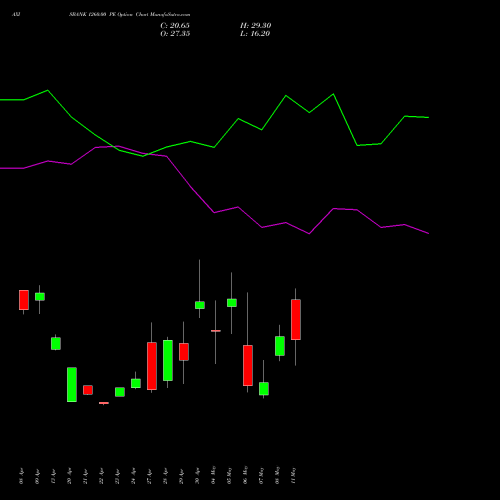Viewport: 500px width, 500px height.
Task: Click the high price value H: 29.30
Action: pos(255,26)
